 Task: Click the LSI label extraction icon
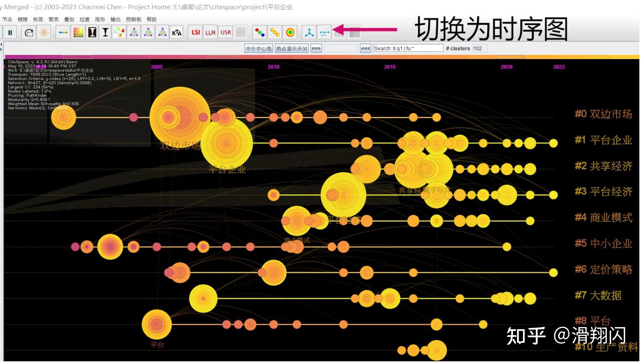coord(196,32)
